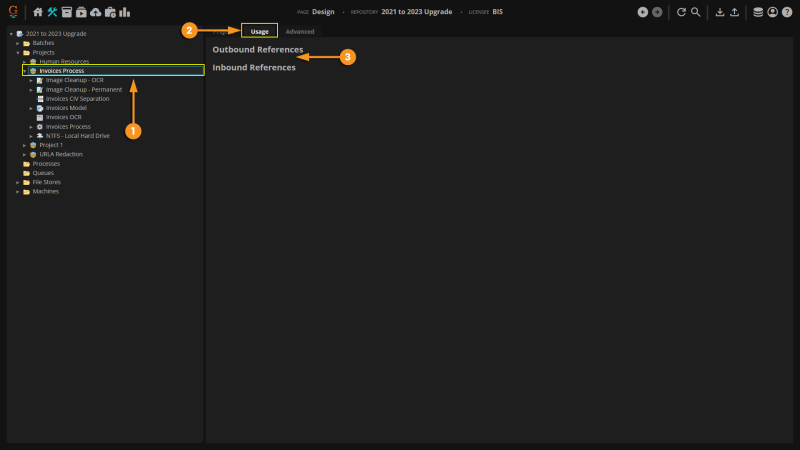Open the Design page tools icon
Viewport: 800px width, 450px height.
click(52, 12)
